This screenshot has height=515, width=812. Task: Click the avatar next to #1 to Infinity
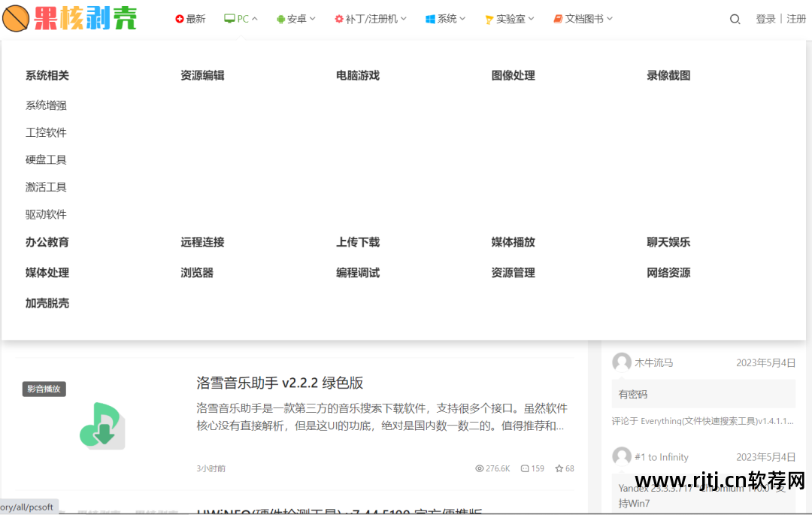(x=622, y=456)
